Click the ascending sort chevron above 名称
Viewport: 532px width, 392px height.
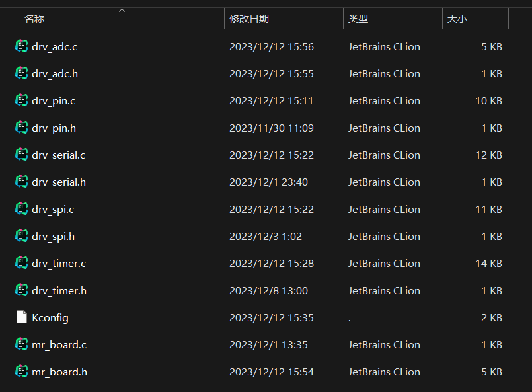click(x=122, y=9)
